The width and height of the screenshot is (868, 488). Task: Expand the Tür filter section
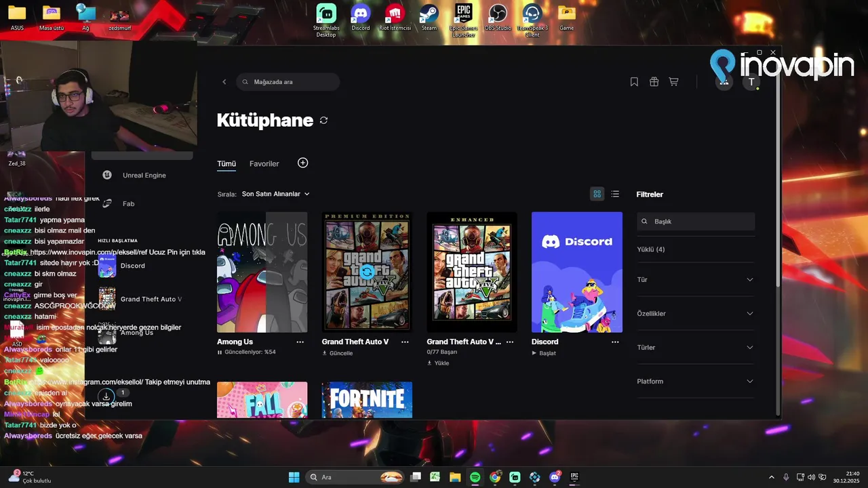pos(696,279)
